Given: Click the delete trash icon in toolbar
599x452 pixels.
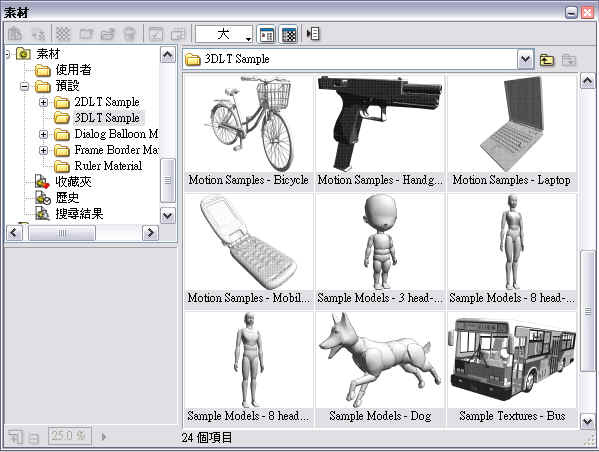Looking at the screenshot, I should tap(129, 34).
